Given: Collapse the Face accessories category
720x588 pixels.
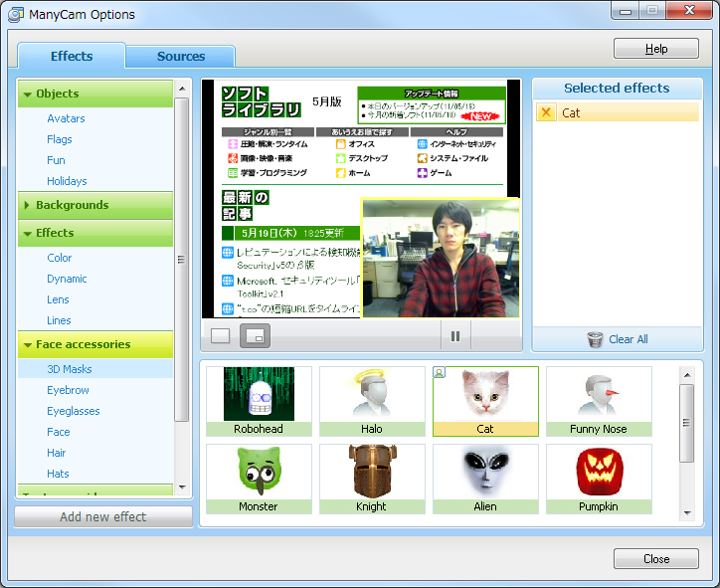Looking at the screenshot, I should coord(95,344).
